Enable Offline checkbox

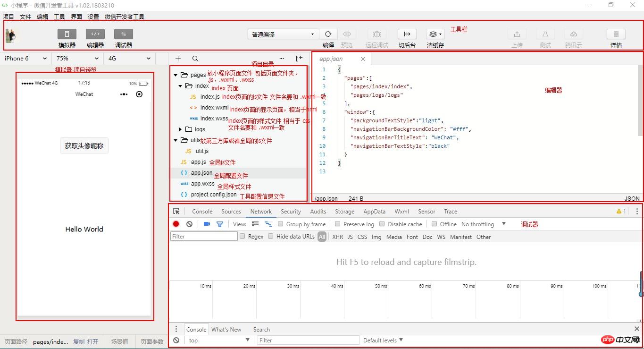pyautogui.click(x=435, y=224)
